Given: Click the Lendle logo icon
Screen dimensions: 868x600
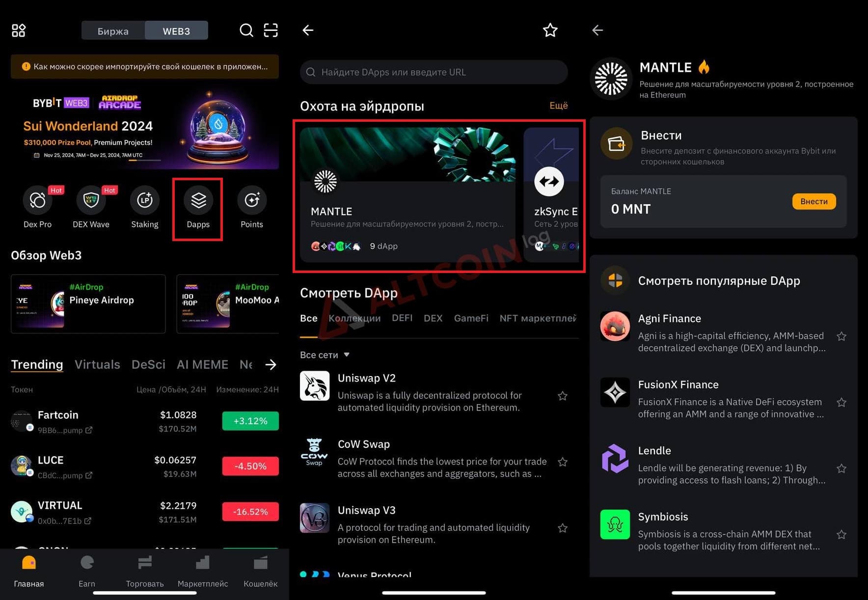Looking at the screenshot, I should click(615, 458).
